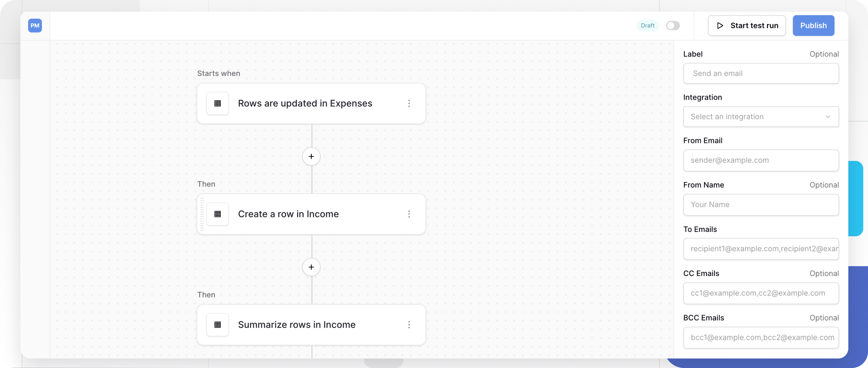Select the CC Emails input

[x=761, y=293]
